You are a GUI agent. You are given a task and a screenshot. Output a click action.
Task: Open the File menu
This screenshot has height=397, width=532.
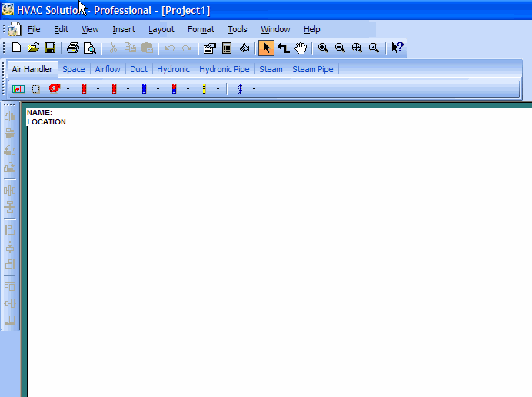coord(34,29)
